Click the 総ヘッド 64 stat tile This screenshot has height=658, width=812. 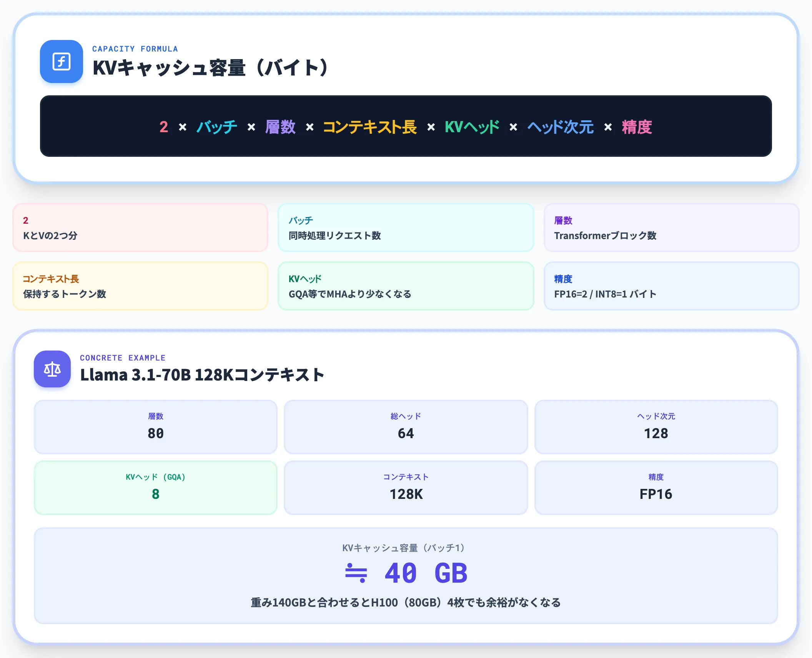tap(406, 427)
